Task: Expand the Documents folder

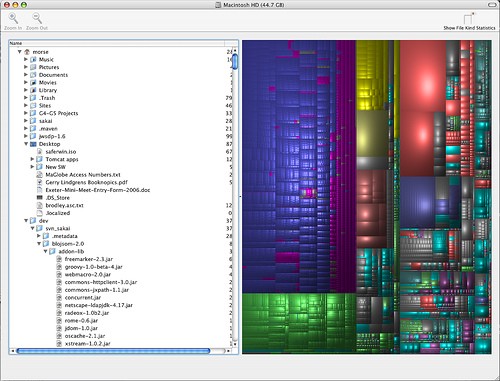Action: pyautogui.click(x=26, y=75)
